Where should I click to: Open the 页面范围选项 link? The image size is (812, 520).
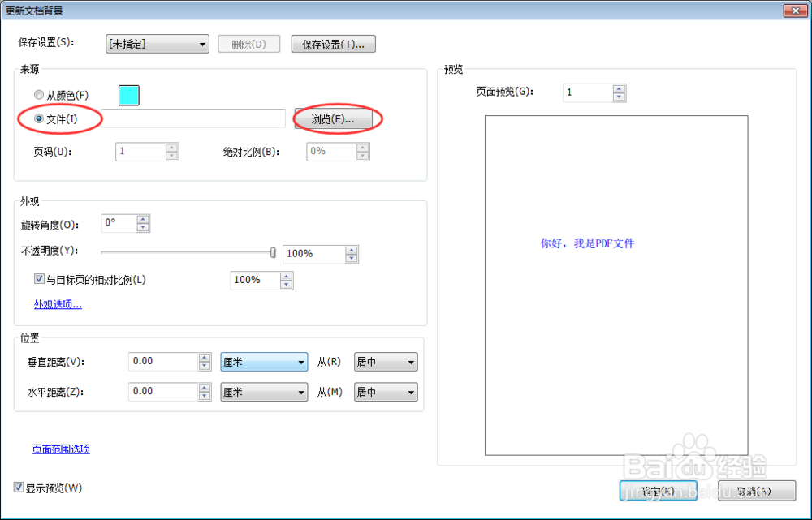[x=61, y=449]
